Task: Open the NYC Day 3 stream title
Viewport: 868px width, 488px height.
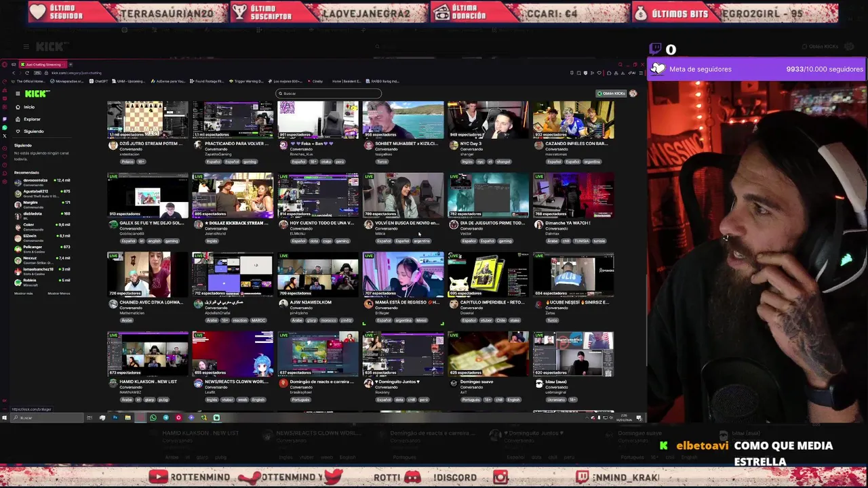Action: pyautogui.click(x=471, y=144)
